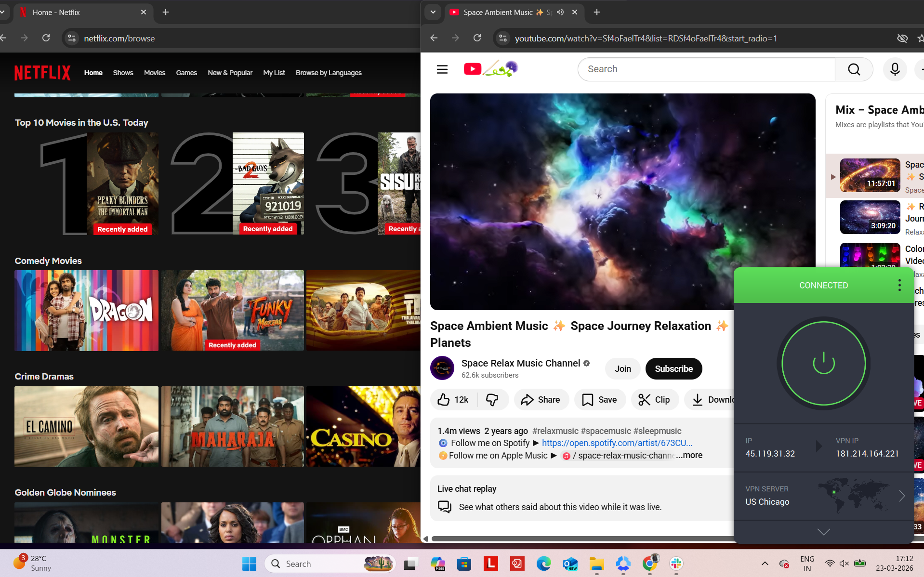
Task: Open the VPN three-dot options menu
Action: [899, 285]
